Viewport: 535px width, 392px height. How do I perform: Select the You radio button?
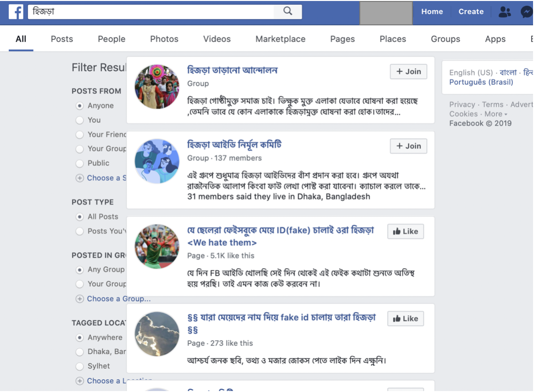pos(80,120)
